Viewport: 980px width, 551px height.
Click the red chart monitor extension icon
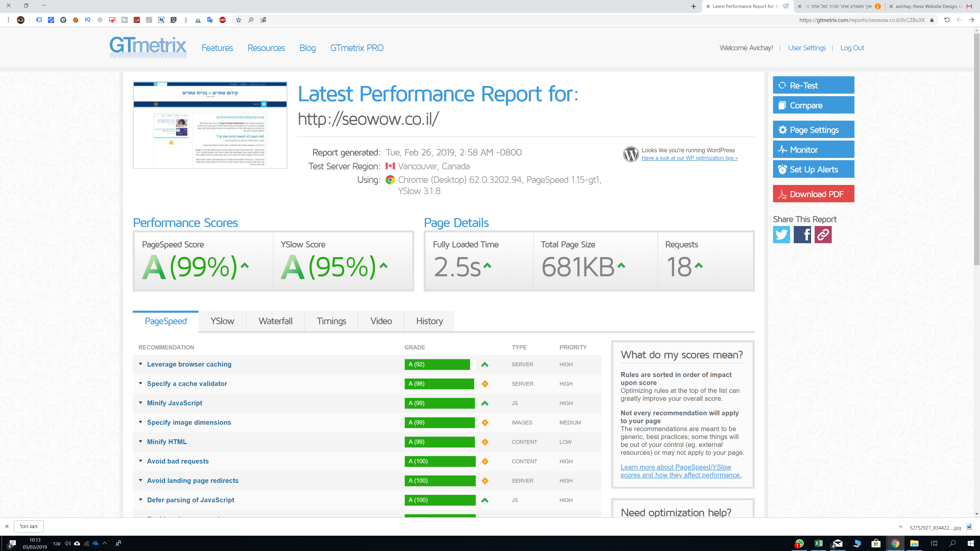[112, 20]
